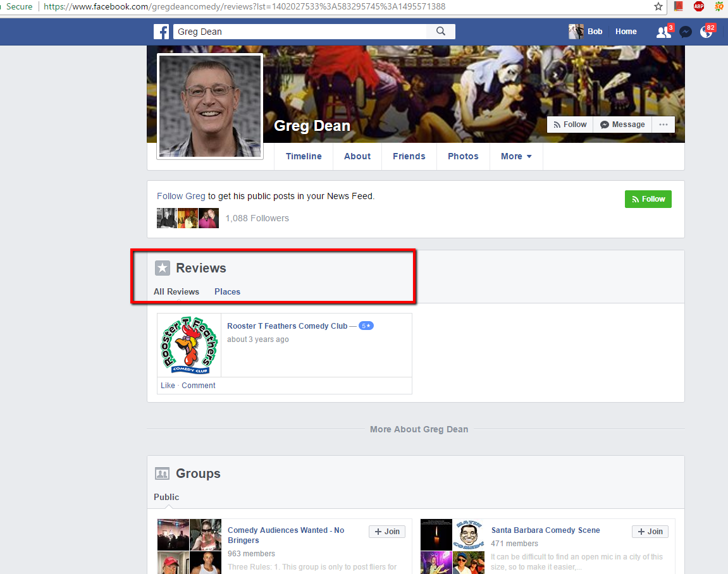Select the Public groups tab
728x574 pixels.
click(x=166, y=497)
